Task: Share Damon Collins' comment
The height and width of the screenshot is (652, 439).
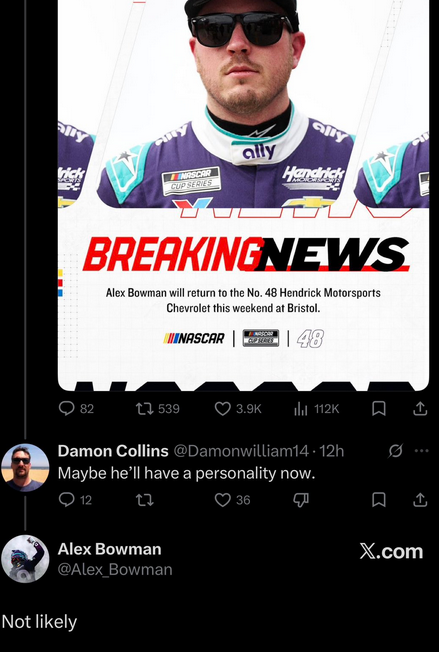Action: (420, 499)
